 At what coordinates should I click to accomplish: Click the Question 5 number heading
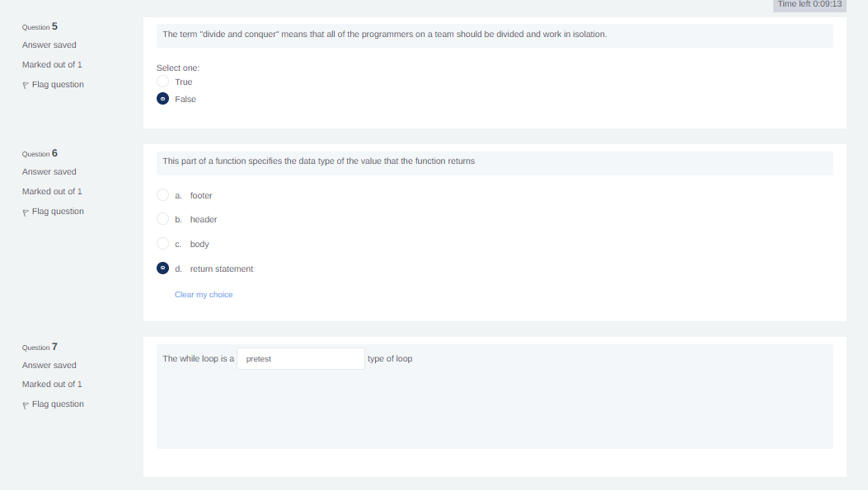tap(40, 26)
